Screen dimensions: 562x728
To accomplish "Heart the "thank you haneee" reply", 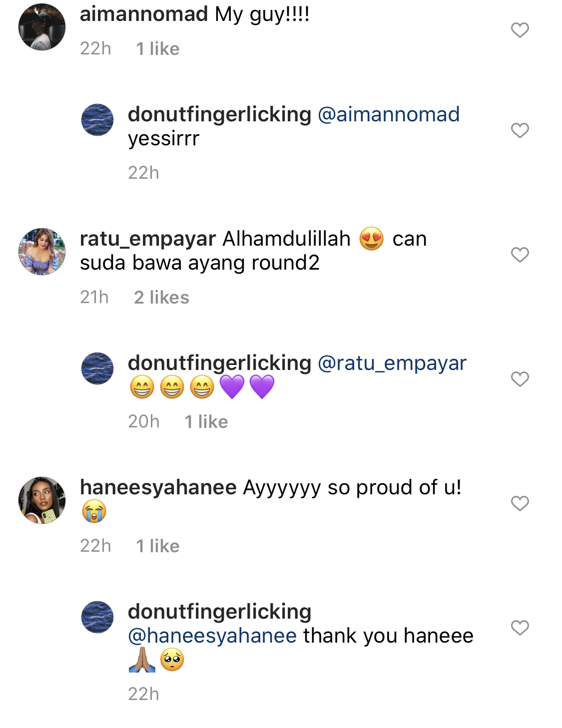I will 520,628.
